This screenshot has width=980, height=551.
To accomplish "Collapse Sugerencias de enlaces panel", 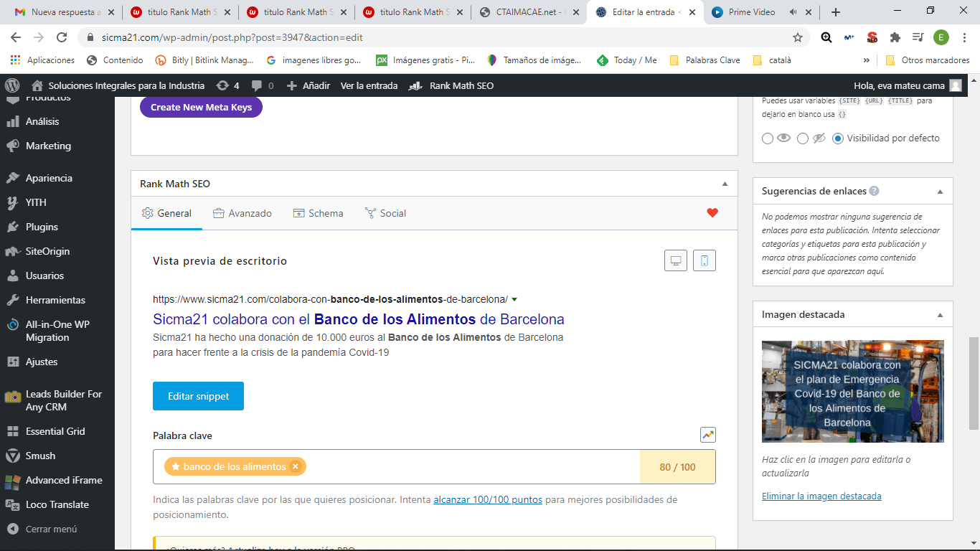I will (940, 192).
